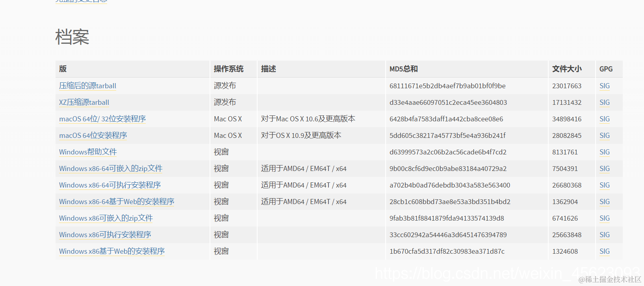Open SIG link for XZ压缩源tarball row
Image resolution: width=644 pixels, height=286 pixels.
(605, 102)
